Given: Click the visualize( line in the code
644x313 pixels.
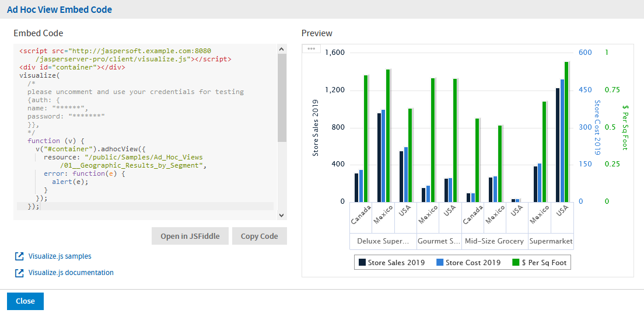Looking at the screenshot, I should (x=40, y=76).
